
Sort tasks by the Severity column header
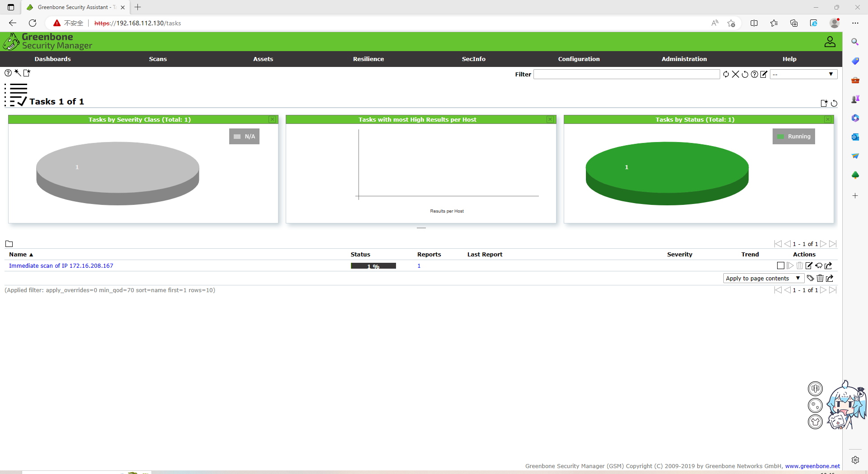[x=679, y=255]
